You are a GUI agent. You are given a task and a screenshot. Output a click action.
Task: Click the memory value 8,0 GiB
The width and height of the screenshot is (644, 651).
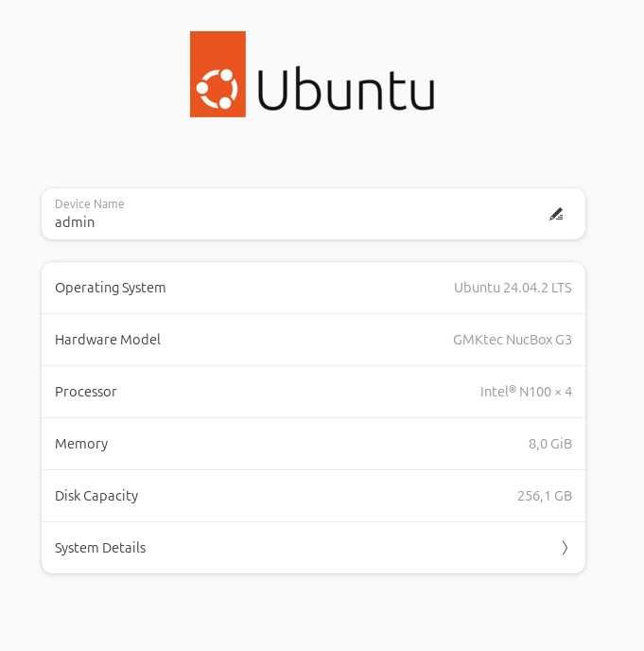550,444
